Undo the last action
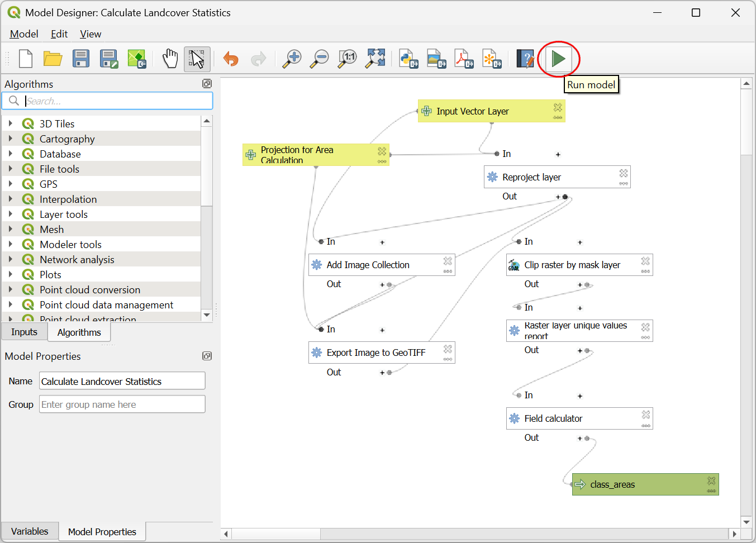 (x=231, y=59)
